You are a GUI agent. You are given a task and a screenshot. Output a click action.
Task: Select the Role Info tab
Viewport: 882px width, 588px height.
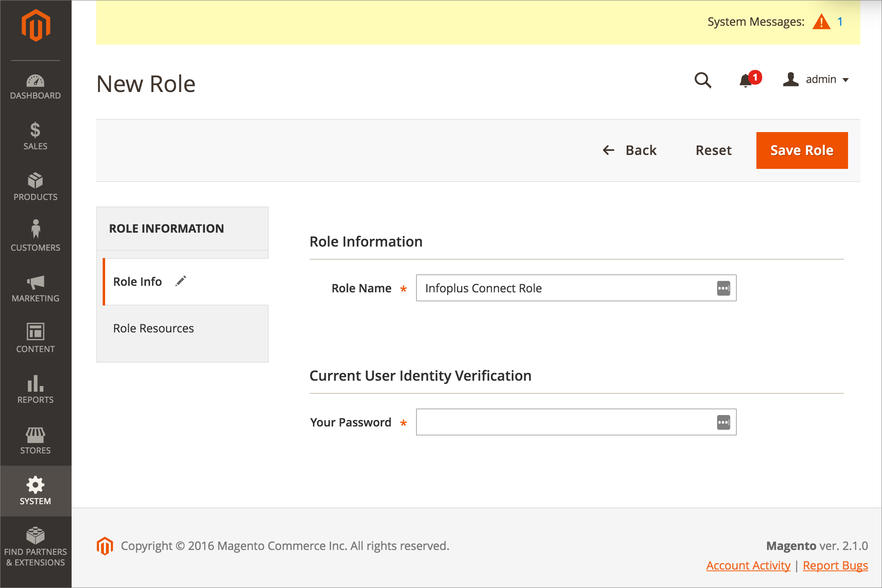click(x=138, y=282)
